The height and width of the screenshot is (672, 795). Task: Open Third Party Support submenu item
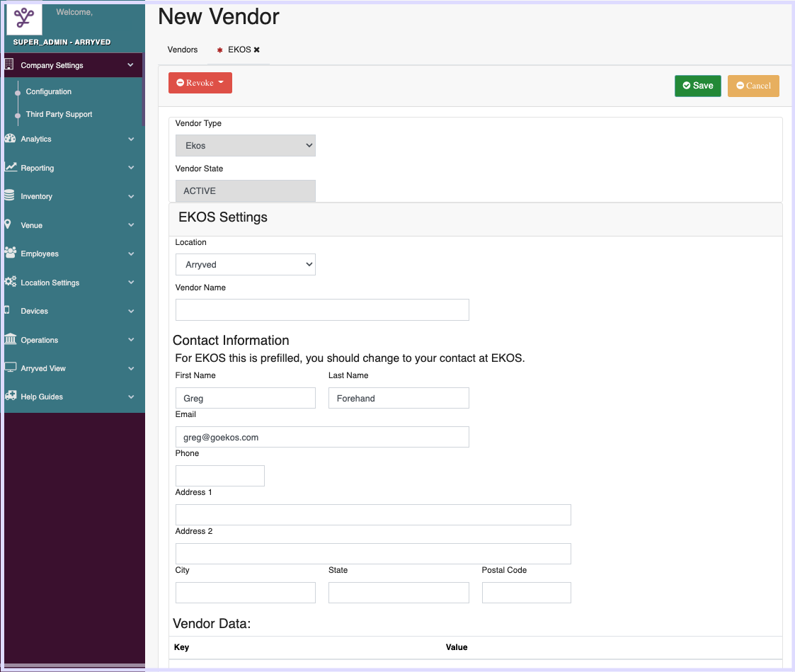pos(59,114)
